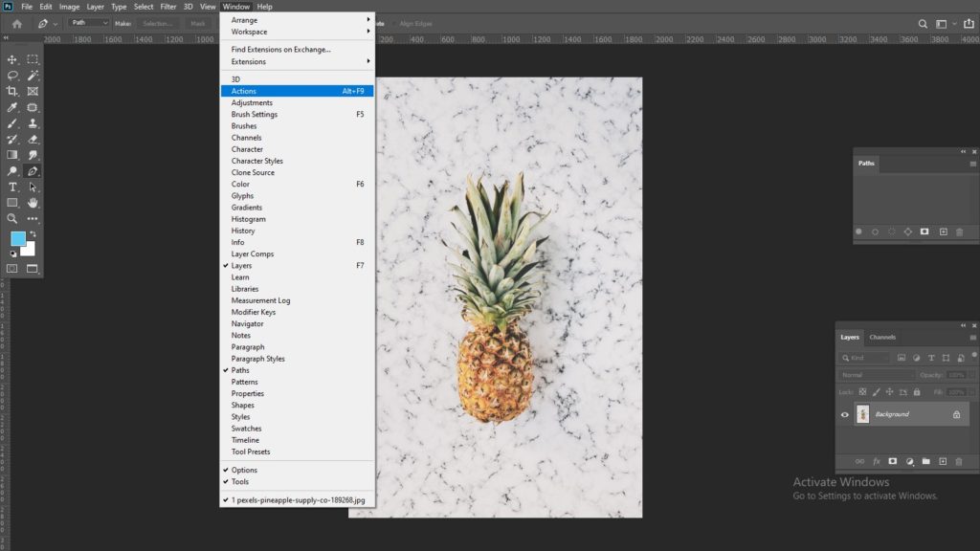Select the Hand tool
Viewport: 980px width, 551px height.
(33, 203)
